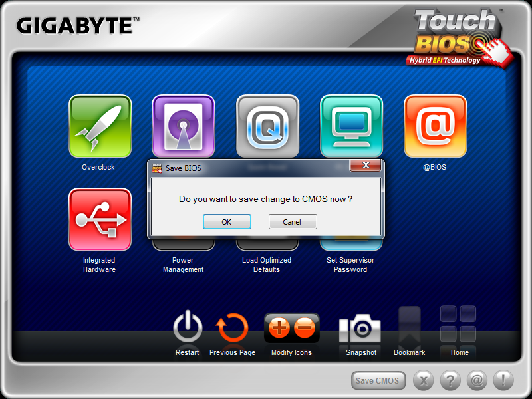This screenshot has width=532, height=399.
Task: Open the gray Q magnifier icon
Action: point(268,126)
